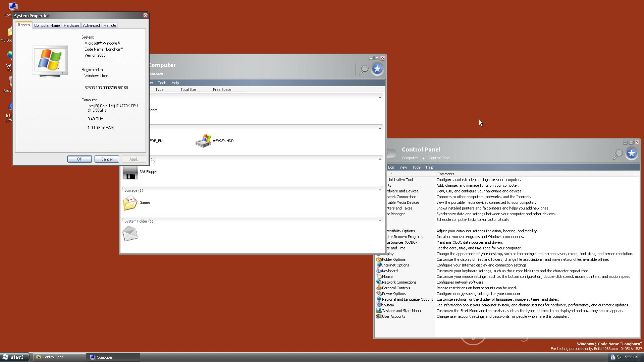Click the ASV93's HDD drive icon

point(203,141)
